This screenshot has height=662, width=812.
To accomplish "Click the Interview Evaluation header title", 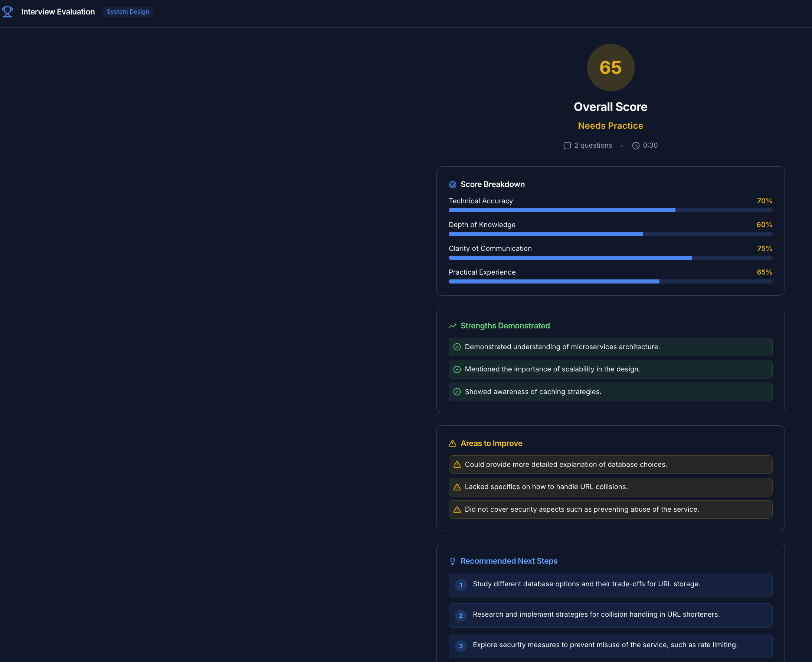I will click(x=58, y=12).
